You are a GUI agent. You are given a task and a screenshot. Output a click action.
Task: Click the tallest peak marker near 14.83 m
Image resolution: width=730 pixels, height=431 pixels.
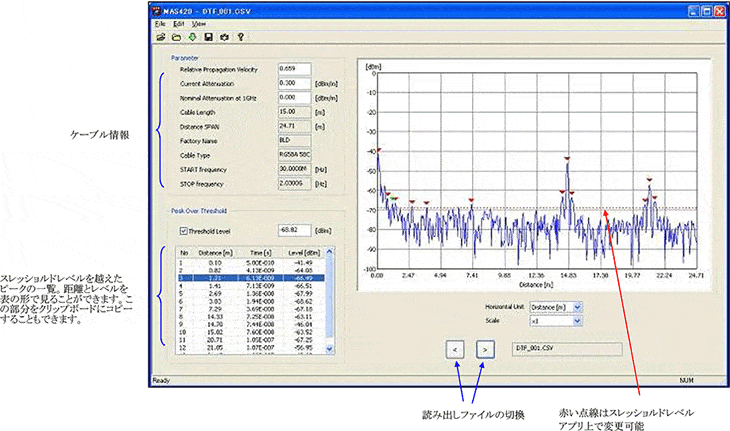(x=567, y=159)
